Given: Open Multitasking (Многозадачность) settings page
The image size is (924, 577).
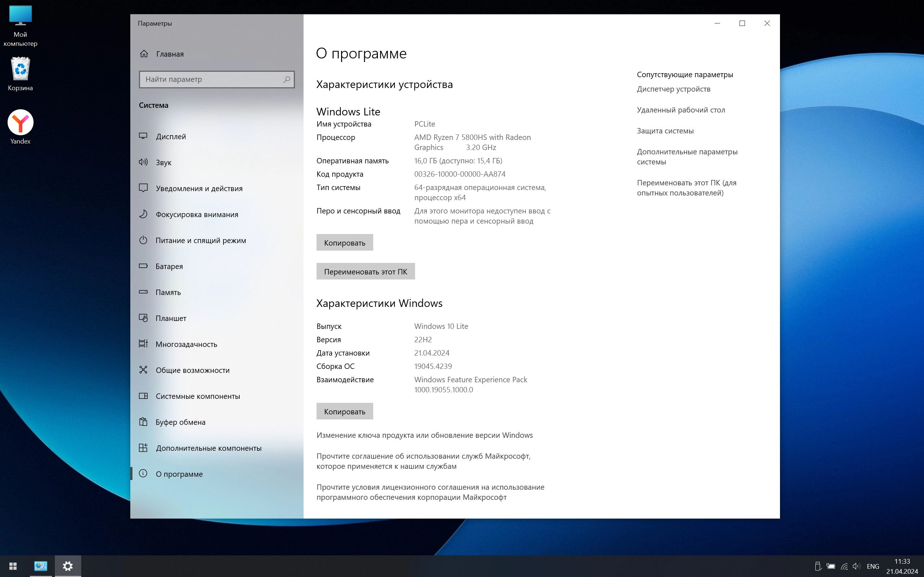Looking at the screenshot, I should click(x=186, y=344).
